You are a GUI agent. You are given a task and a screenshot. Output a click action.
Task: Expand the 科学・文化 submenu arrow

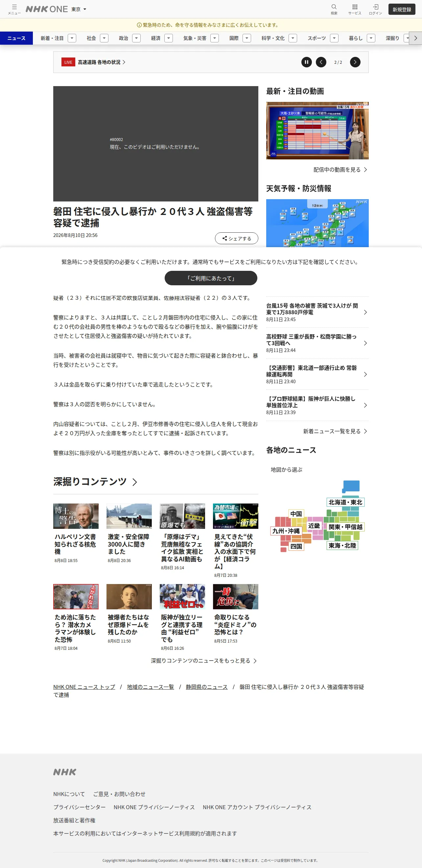pos(293,38)
